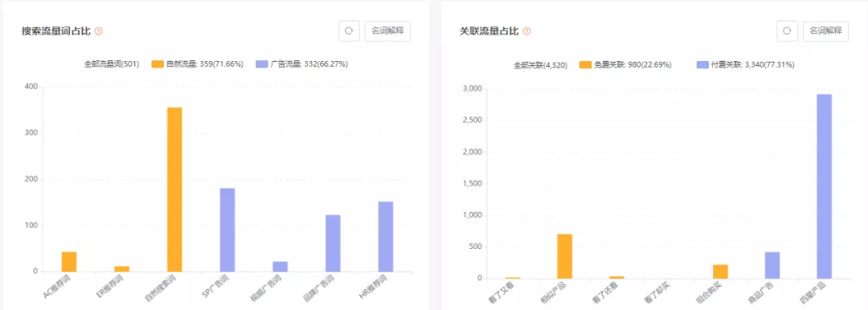Toggle 免费关联 legend series
The width and height of the screenshot is (868, 310).
(x=625, y=65)
